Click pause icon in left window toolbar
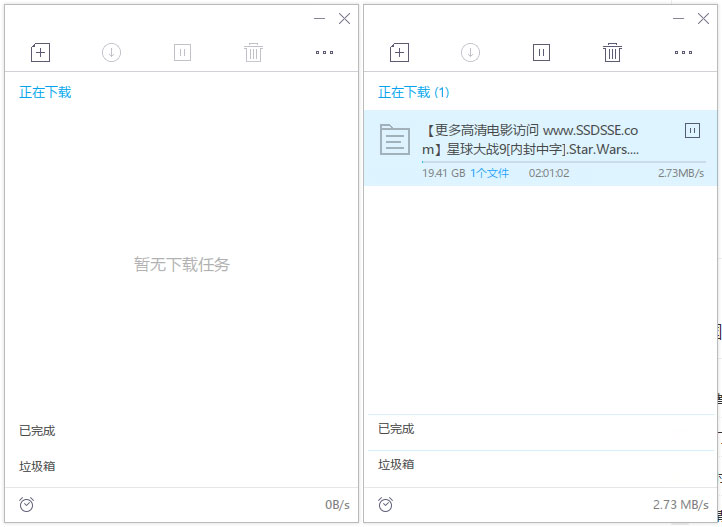This screenshot has width=722, height=527. pyautogui.click(x=182, y=52)
